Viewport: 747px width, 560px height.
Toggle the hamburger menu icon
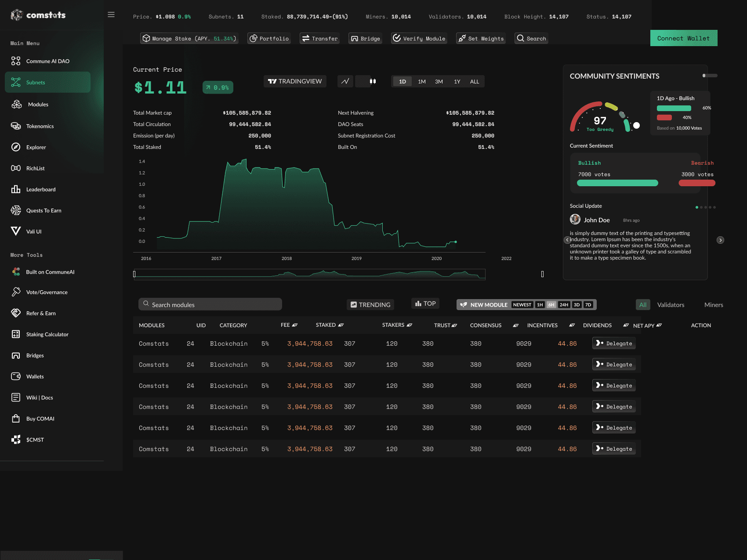pos(111,14)
